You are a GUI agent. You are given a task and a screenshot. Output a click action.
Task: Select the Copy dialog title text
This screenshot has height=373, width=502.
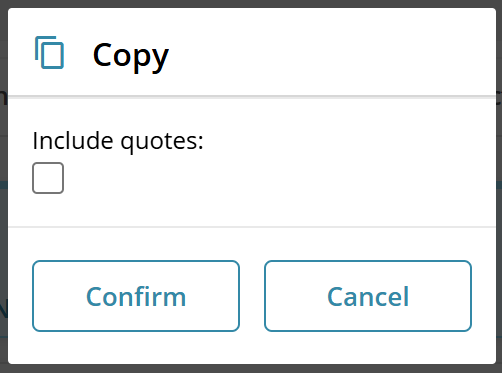(x=131, y=56)
